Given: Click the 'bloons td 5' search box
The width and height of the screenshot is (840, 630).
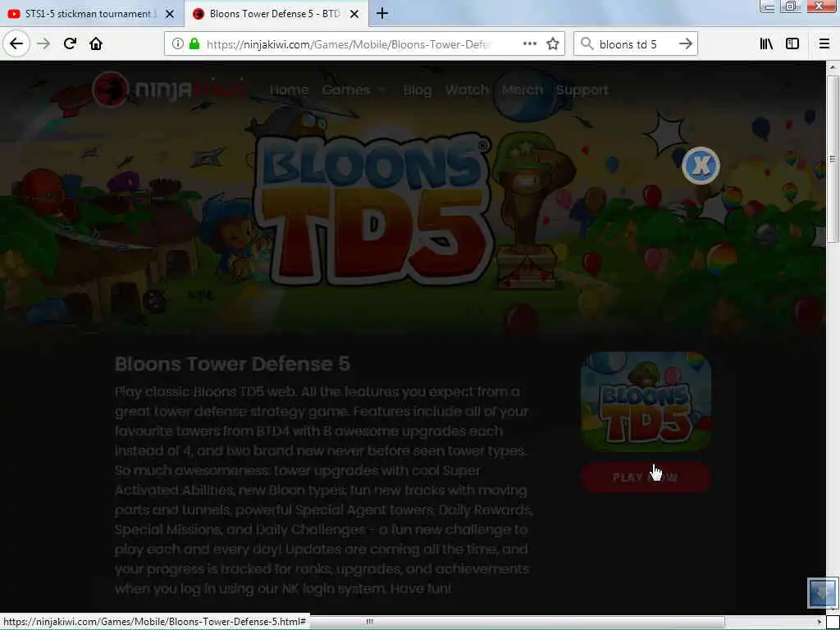Looking at the screenshot, I should tap(635, 44).
